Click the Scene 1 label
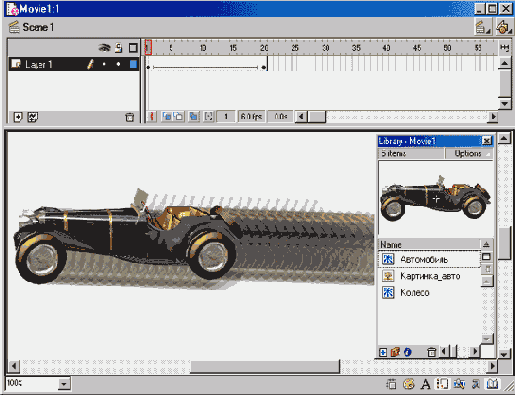Screen dimensions: 515x395 [38, 27]
